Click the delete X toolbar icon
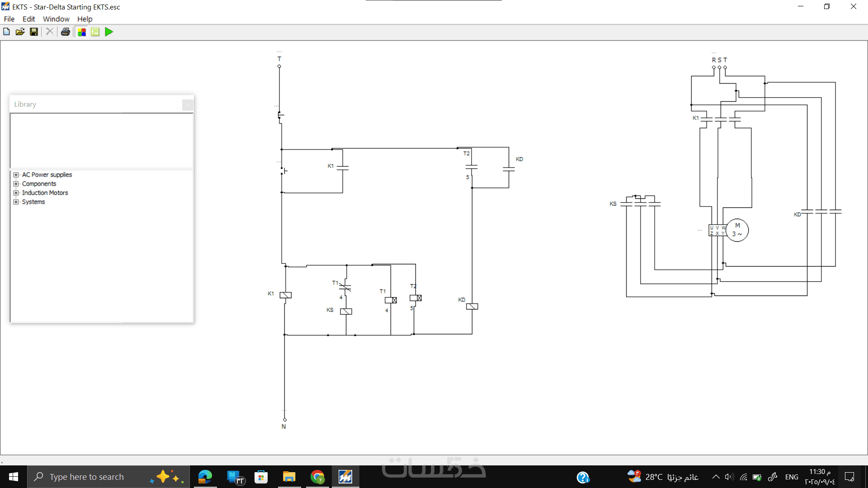Image resolution: width=868 pixels, height=488 pixels. tap(50, 32)
